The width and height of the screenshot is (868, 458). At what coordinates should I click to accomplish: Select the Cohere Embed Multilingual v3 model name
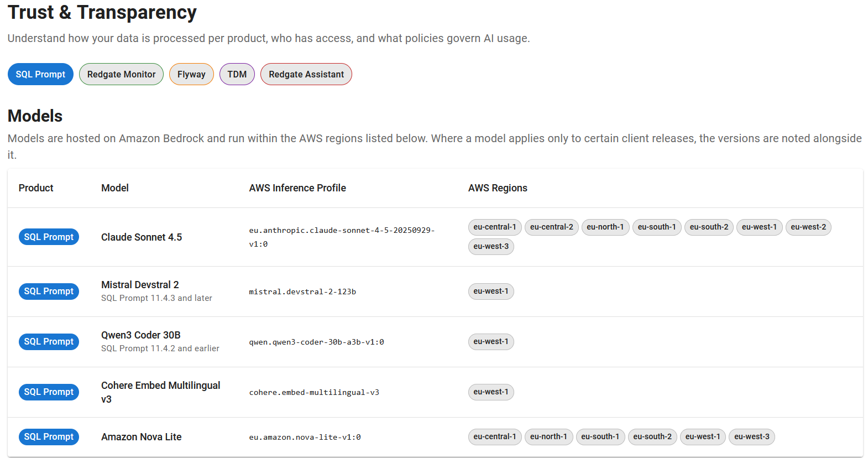[161, 392]
